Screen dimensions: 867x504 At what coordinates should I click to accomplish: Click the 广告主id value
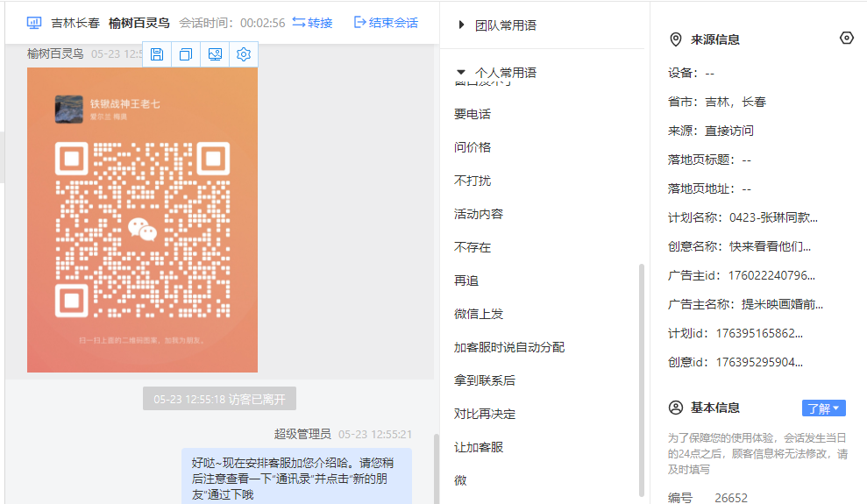pos(771,275)
